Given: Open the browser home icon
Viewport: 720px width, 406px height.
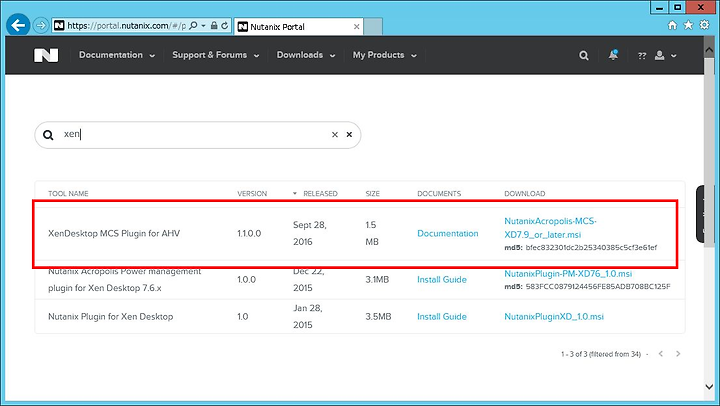Looking at the screenshot, I should (x=672, y=25).
